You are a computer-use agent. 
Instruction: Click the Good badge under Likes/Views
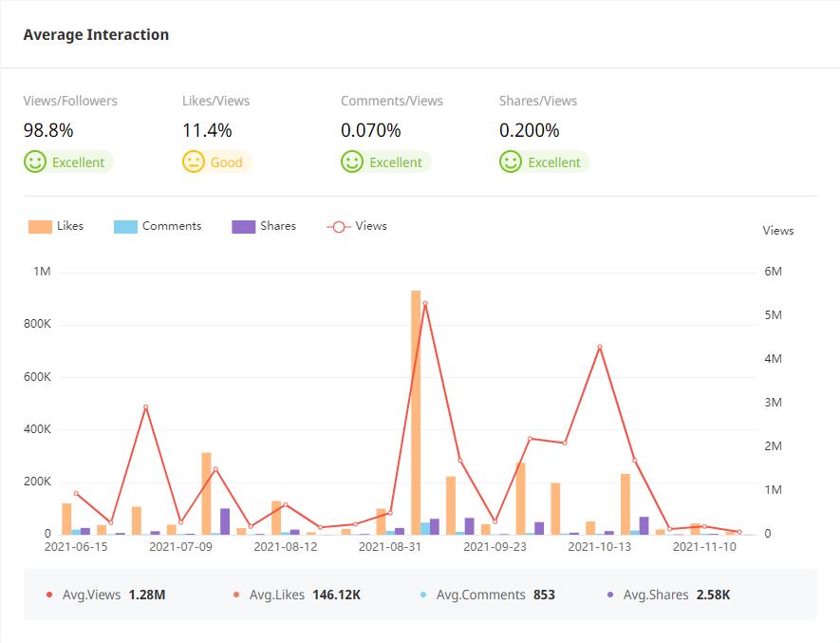pyautogui.click(x=227, y=162)
